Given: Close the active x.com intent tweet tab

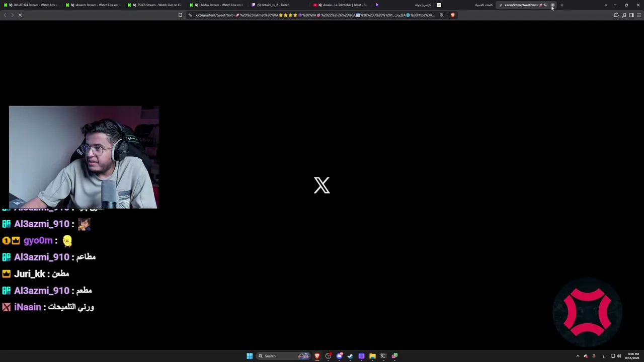Looking at the screenshot, I should (x=552, y=5).
